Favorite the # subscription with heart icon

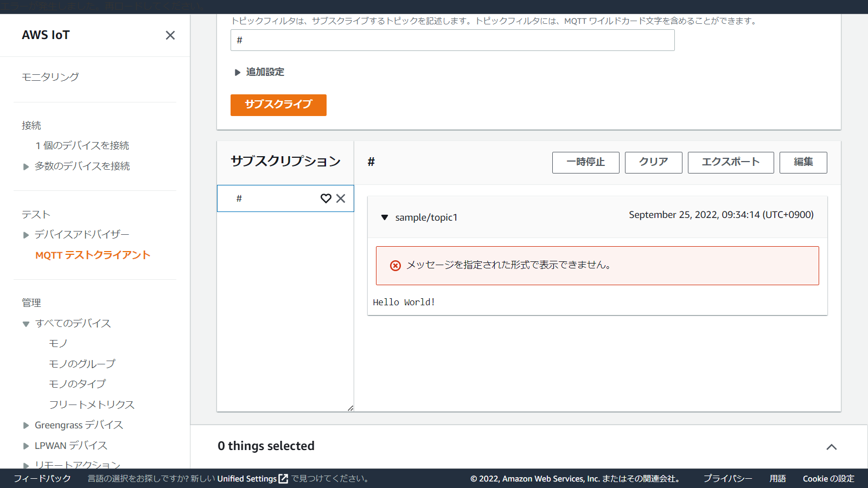point(325,198)
